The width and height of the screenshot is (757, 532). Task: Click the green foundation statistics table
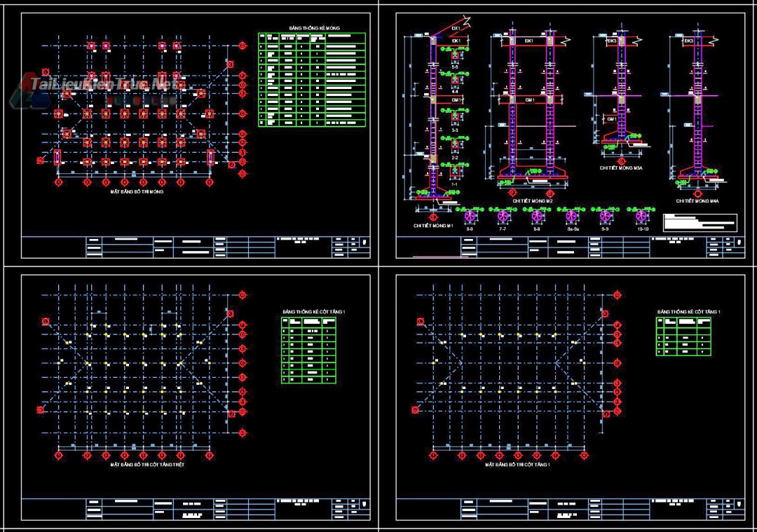pyautogui.click(x=312, y=79)
